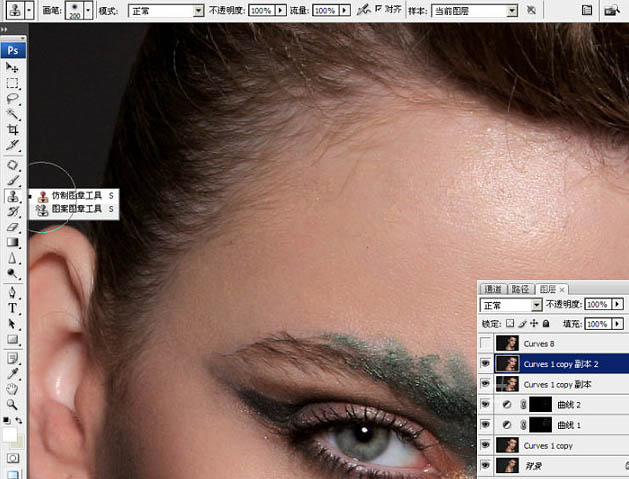Select the Hand tool

tap(12, 389)
